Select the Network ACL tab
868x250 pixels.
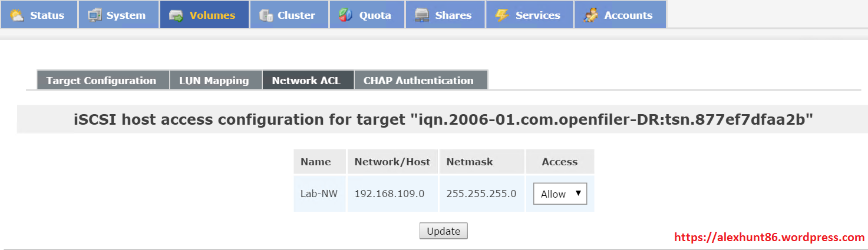[x=306, y=81]
